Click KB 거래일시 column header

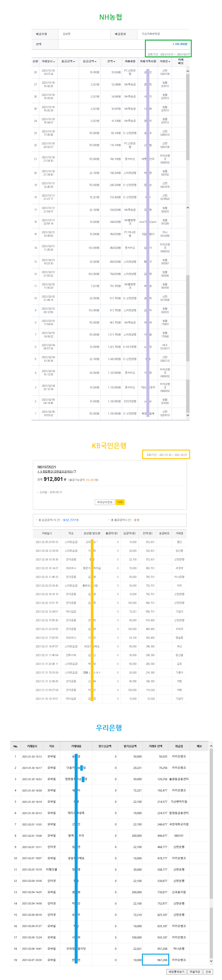pyautogui.click(x=47, y=533)
